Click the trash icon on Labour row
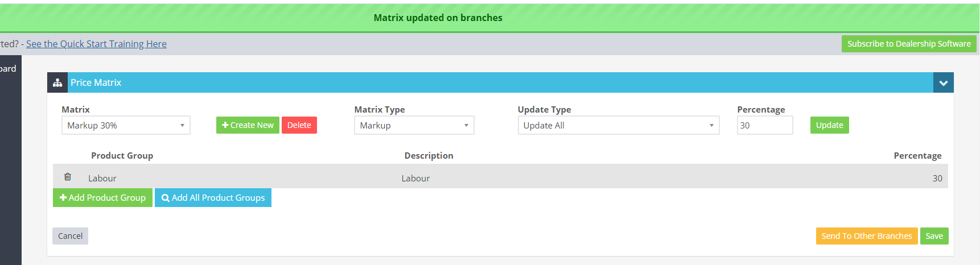The image size is (980, 265). point(68,177)
